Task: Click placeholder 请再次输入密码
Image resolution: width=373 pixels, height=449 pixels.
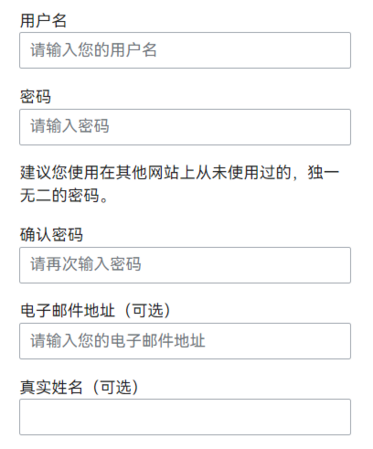Action: pyautogui.click(x=86, y=264)
